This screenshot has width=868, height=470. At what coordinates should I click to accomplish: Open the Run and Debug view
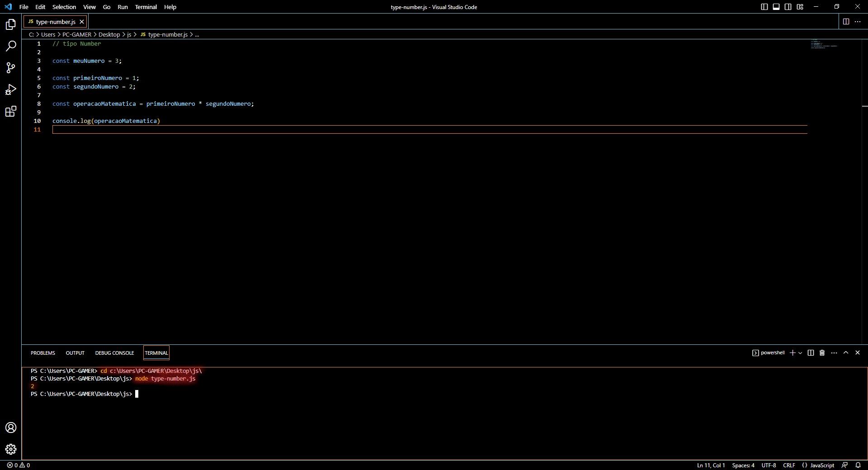pyautogui.click(x=11, y=89)
